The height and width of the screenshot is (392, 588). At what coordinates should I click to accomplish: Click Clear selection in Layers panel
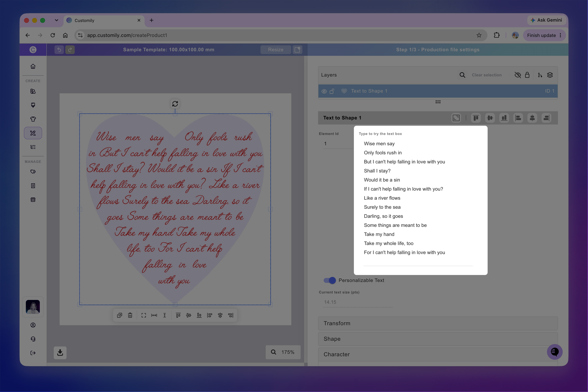(487, 75)
